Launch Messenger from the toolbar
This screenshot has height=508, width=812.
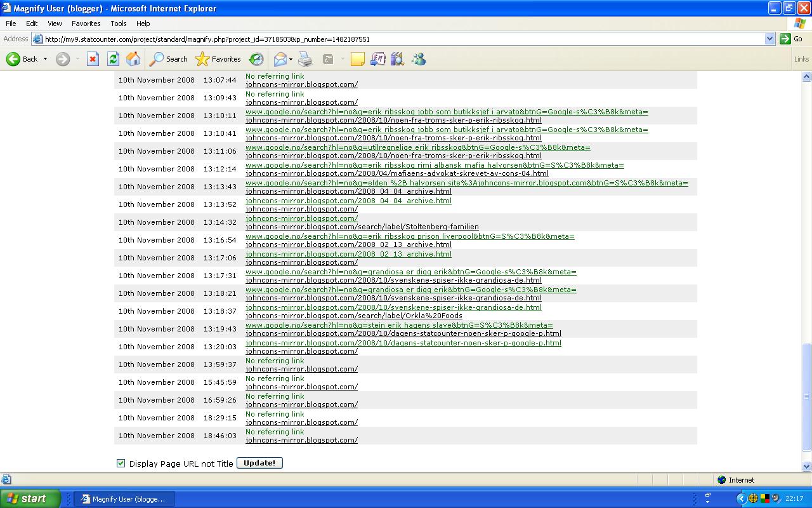click(x=419, y=59)
